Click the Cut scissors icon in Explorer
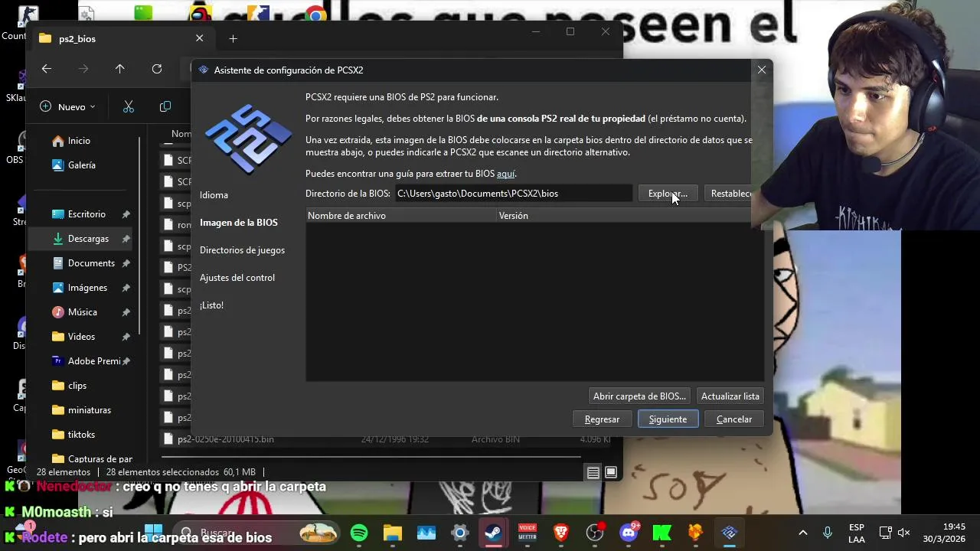The image size is (980, 551). tap(129, 106)
